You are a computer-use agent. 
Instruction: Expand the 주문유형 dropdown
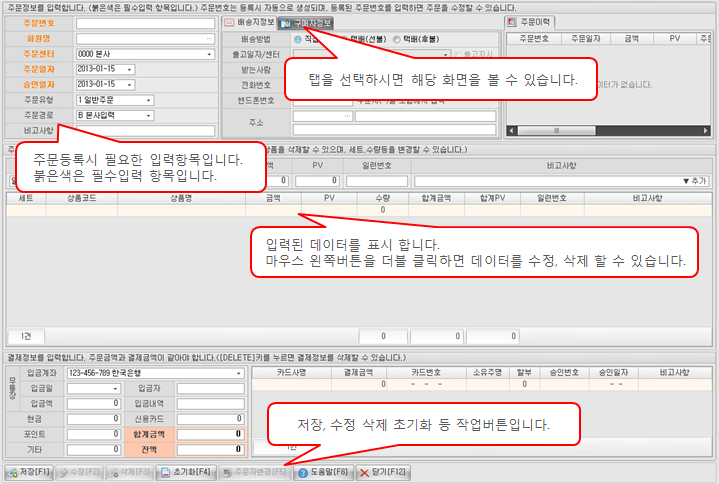point(149,100)
